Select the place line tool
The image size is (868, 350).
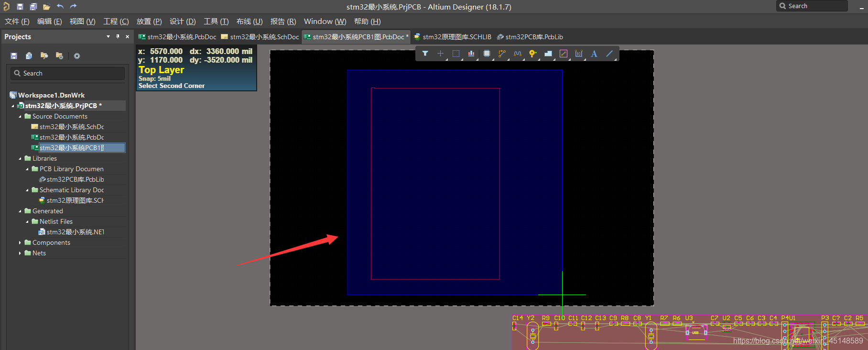tap(609, 54)
